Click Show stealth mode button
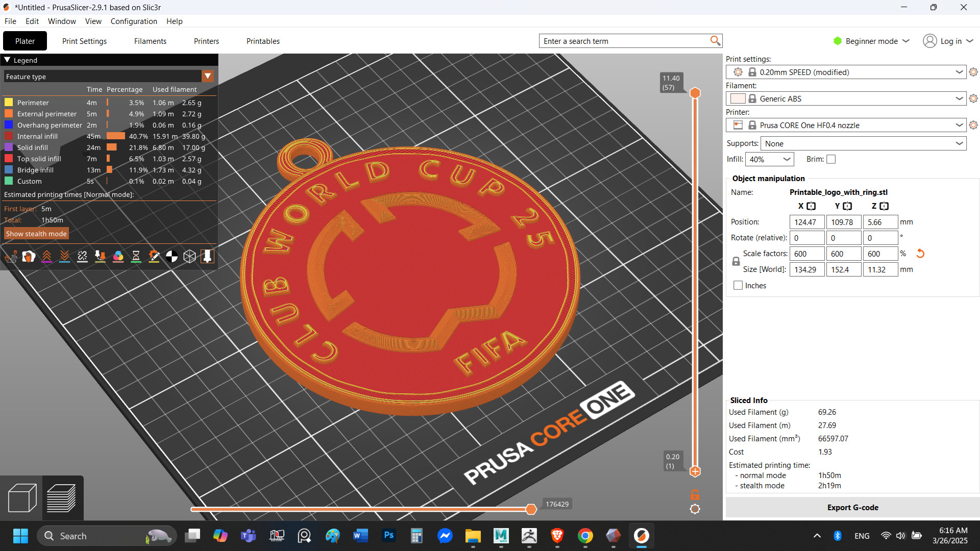980x551 pixels. click(x=36, y=234)
